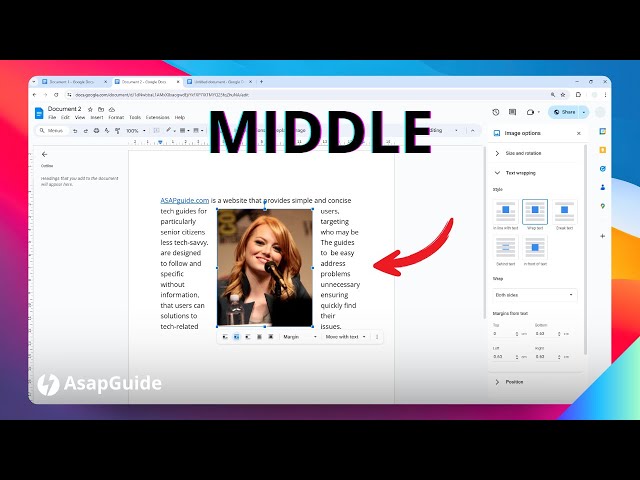
Task: Open new browser tab with plus
Action: [261, 82]
